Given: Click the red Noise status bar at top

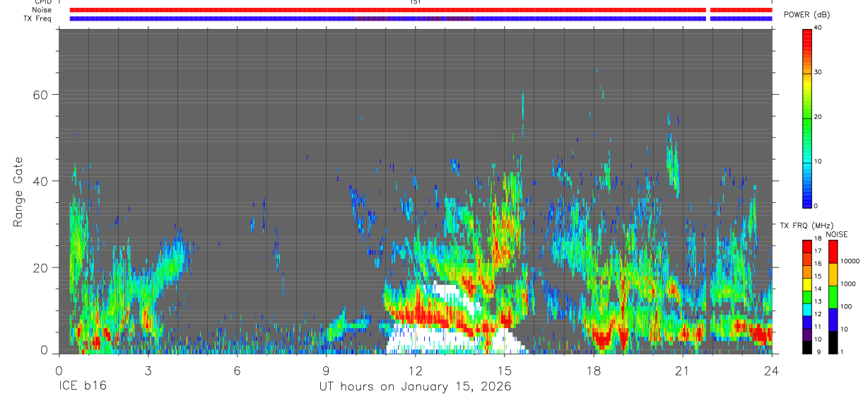Looking at the screenshot, I should point(421,10).
